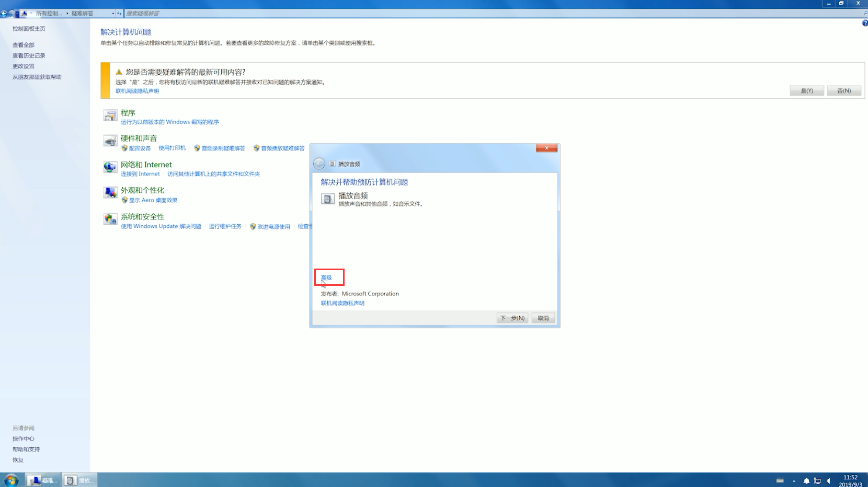Open 连接到 Internet link
The height and width of the screenshot is (487, 868).
coord(140,174)
